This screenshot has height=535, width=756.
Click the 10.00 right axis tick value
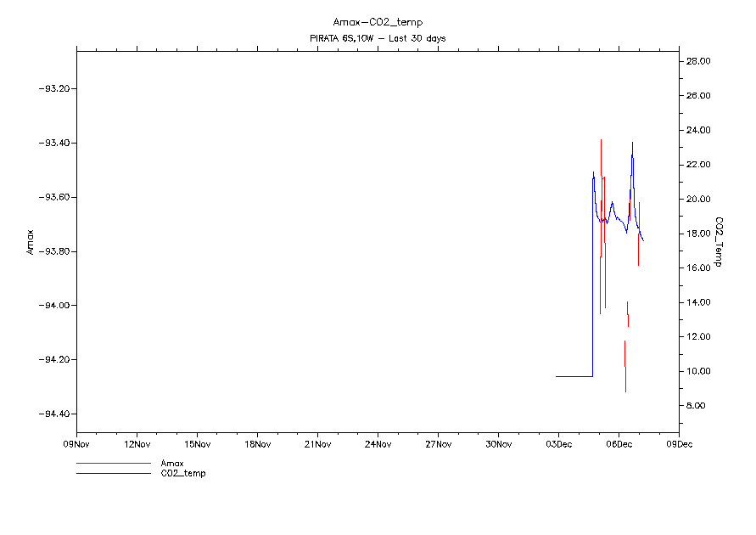pos(699,371)
